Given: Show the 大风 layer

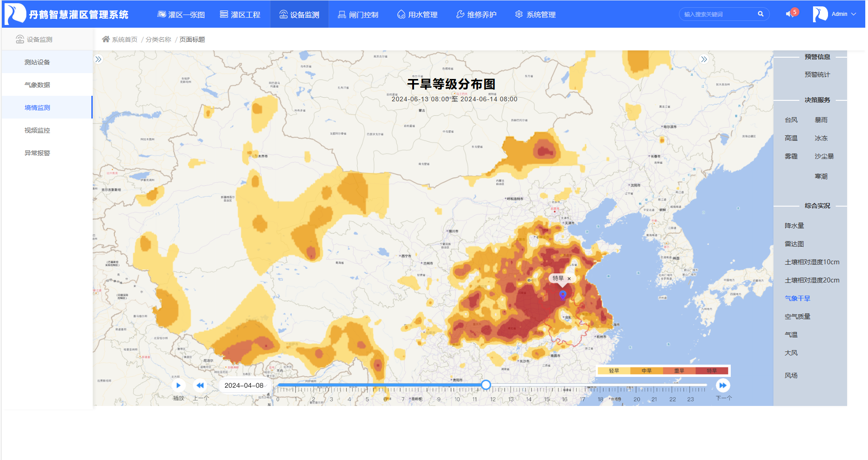Looking at the screenshot, I should (791, 353).
